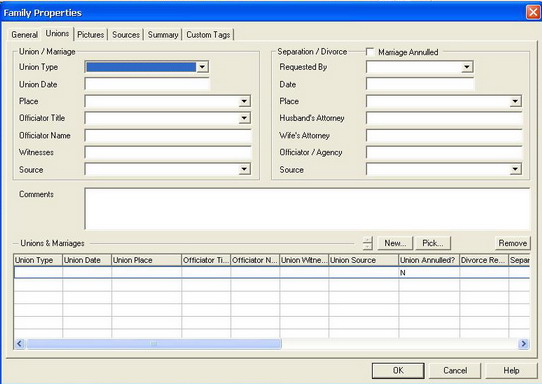This screenshot has height=384, width=542.
Task: Click the Officiator / Agency field
Action: [x=444, y=152]
